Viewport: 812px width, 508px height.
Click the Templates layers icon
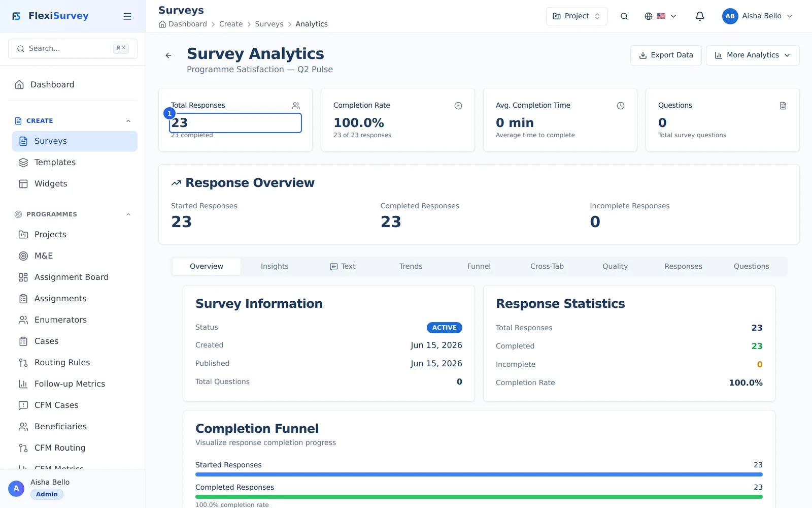(x=23, y=163)
